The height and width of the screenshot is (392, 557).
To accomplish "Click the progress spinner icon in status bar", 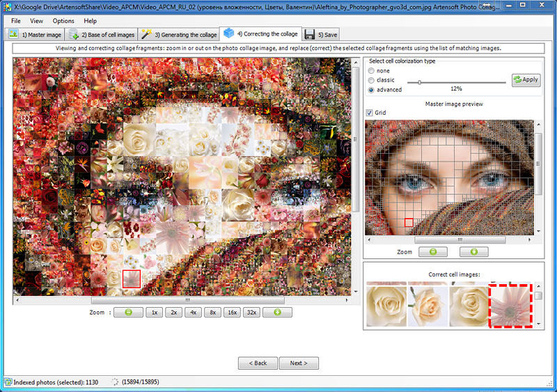I will (x=115, y=382).
